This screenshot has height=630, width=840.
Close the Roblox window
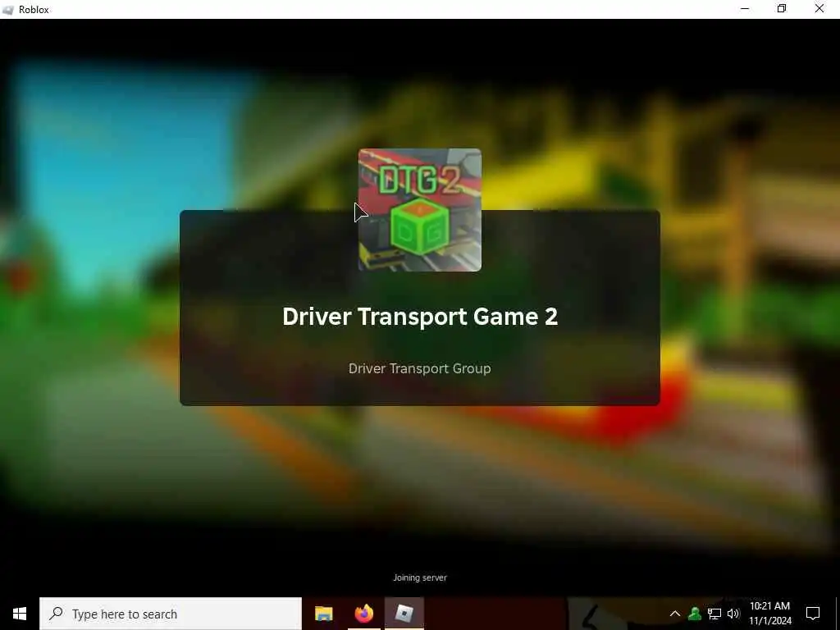(x=819, y=9)
